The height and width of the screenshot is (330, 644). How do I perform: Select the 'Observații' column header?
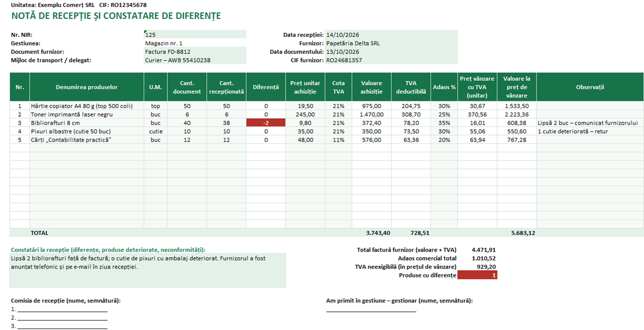[590, 87]
